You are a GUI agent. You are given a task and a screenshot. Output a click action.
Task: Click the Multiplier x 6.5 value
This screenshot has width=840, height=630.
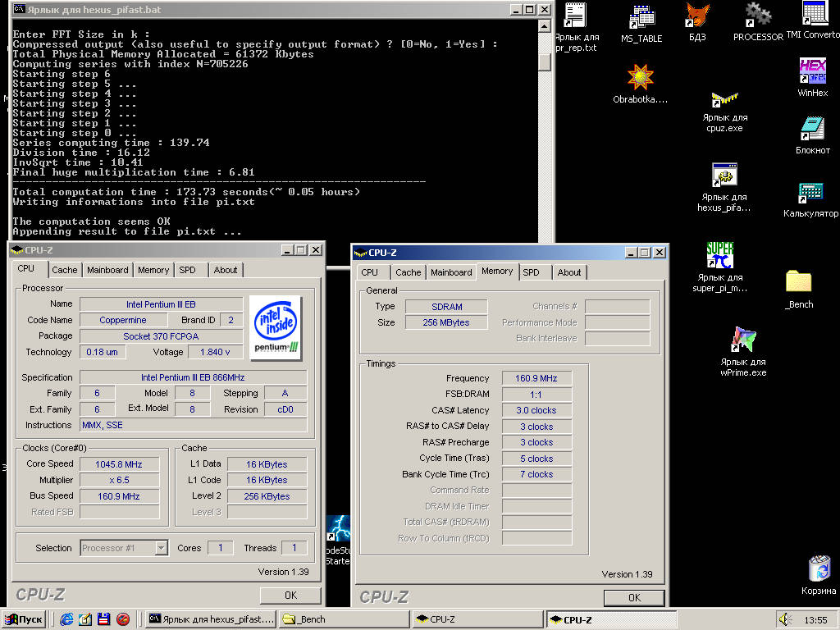point(119,480)
